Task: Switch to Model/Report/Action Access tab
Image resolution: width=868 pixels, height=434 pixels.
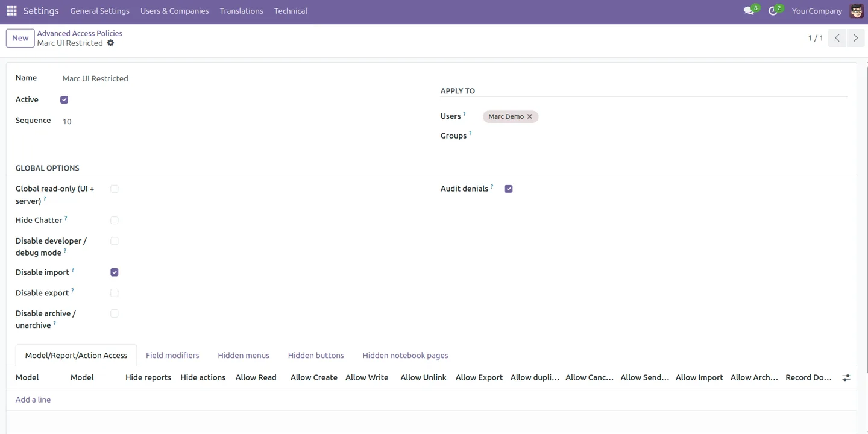Action: [x=76, y=356]
